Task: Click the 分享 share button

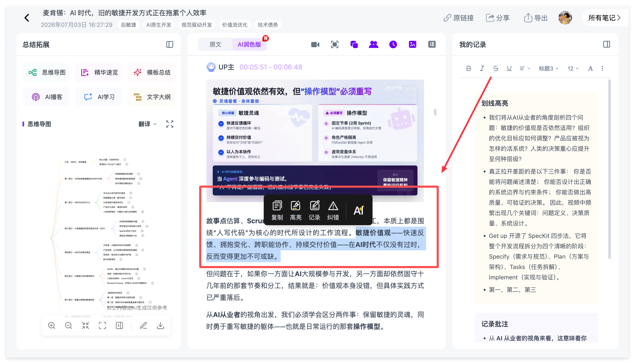Action: (x=498, y=18)
